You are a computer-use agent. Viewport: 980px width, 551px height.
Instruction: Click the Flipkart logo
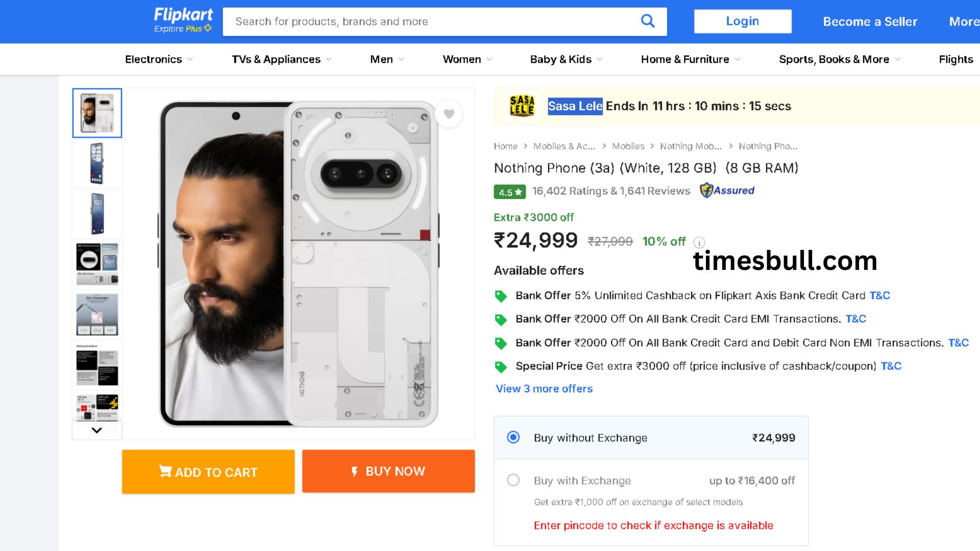pyautogui.click(x=183, y=20)
